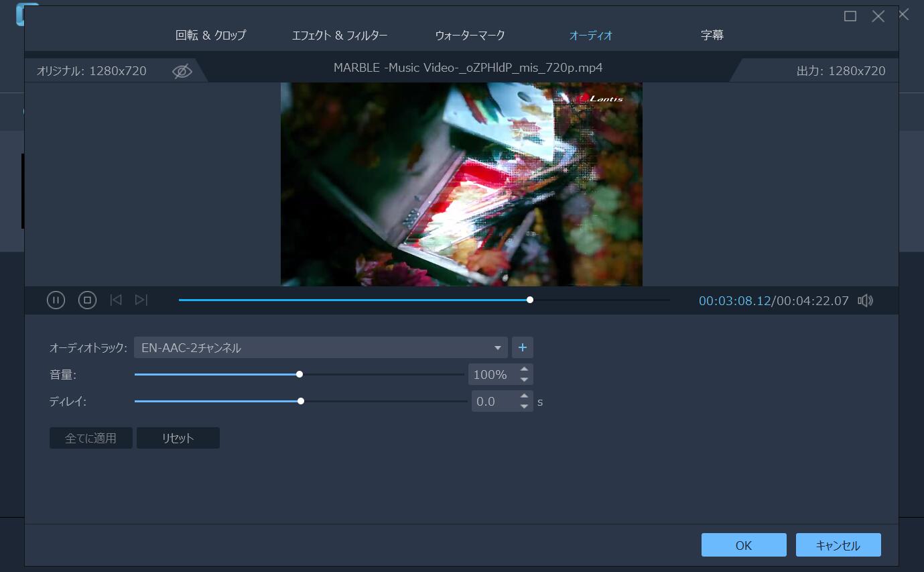Click the ディレイ delay slider handle
The height and width of the screenshot is (572, 924).
point(301,401)
